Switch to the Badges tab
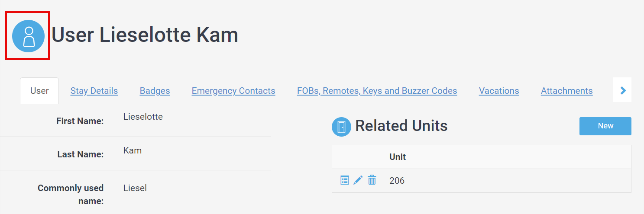 point(155,91)
